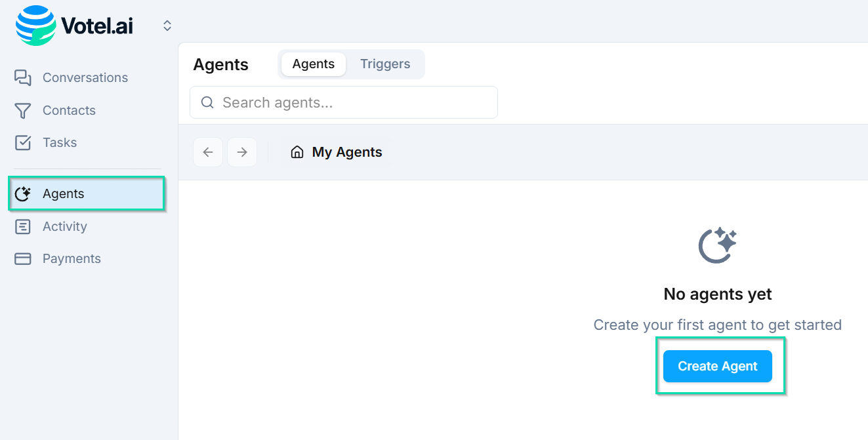
Task: Open Activity via its list icon
Action: (22, 226)
